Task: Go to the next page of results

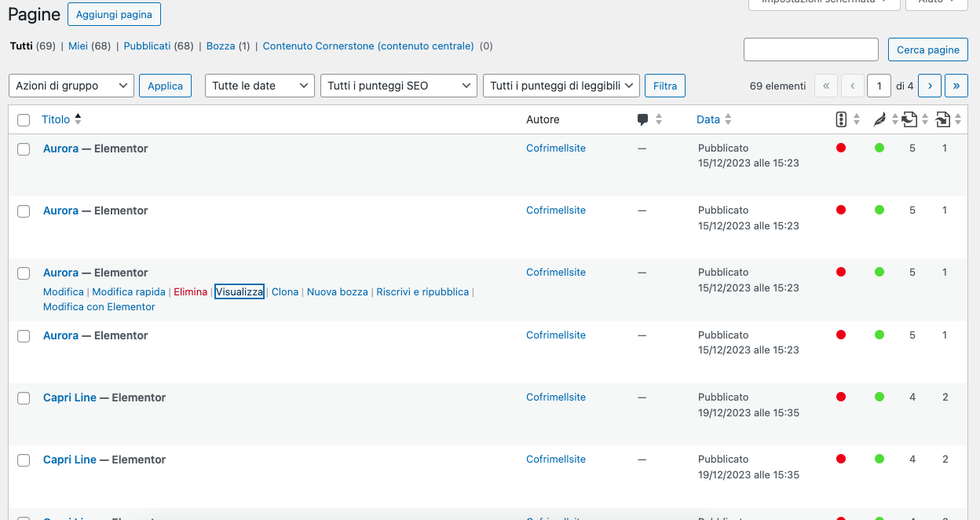Action: click(x=930, y=86)
